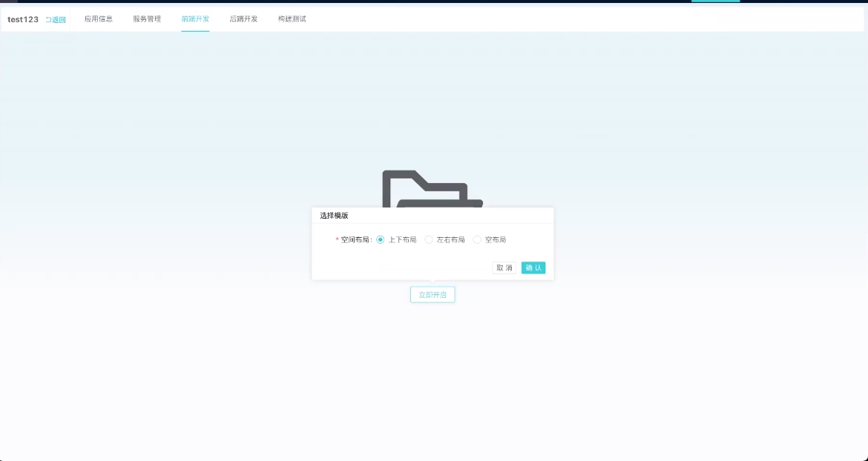Image resolution: width=868 pixels, height=461 pixels.
Task: Click the test123 application name
Action: (x=23, y=19)
